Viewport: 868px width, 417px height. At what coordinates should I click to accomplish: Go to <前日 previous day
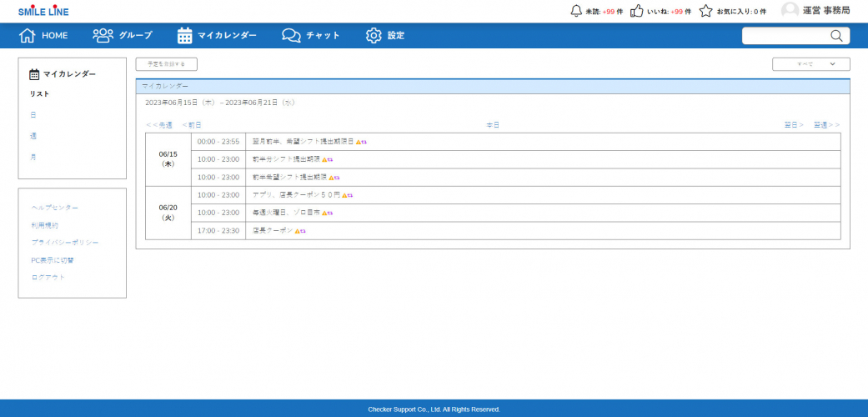pos(192,125)
